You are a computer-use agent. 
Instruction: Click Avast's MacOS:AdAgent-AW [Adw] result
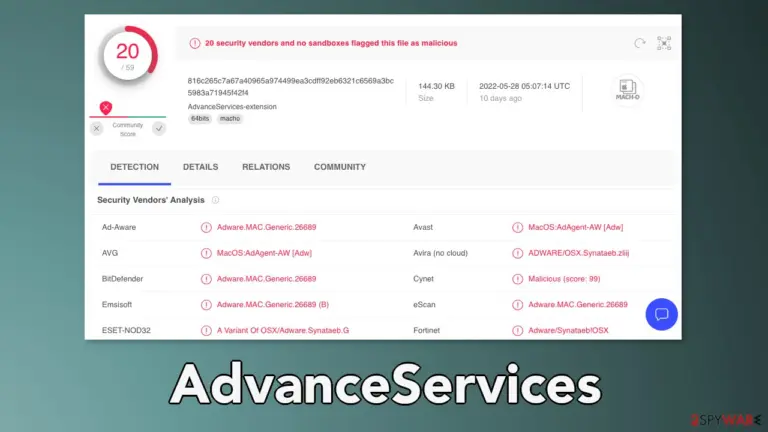(x=576, y=227)
